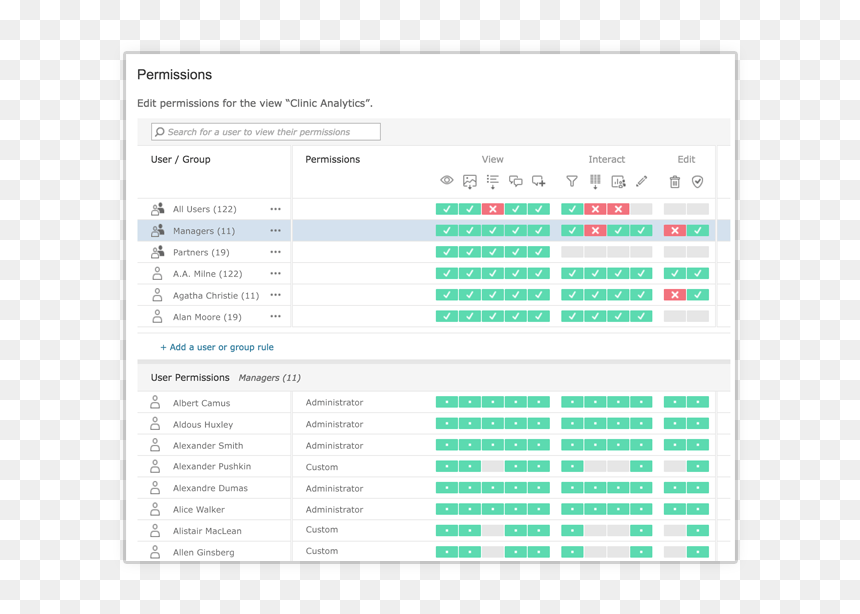
Task: Click the 'Interact' capability group header
Action: click(607, 159)
